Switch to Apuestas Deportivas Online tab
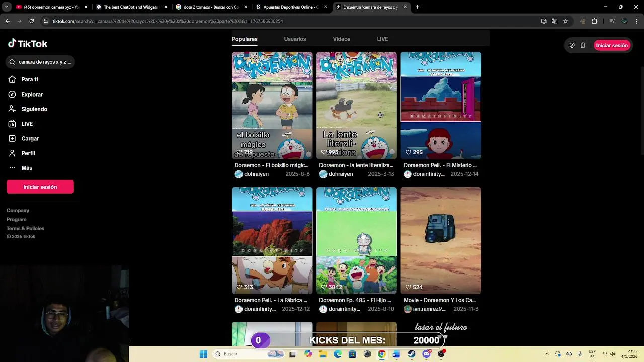 click(291, 7)
